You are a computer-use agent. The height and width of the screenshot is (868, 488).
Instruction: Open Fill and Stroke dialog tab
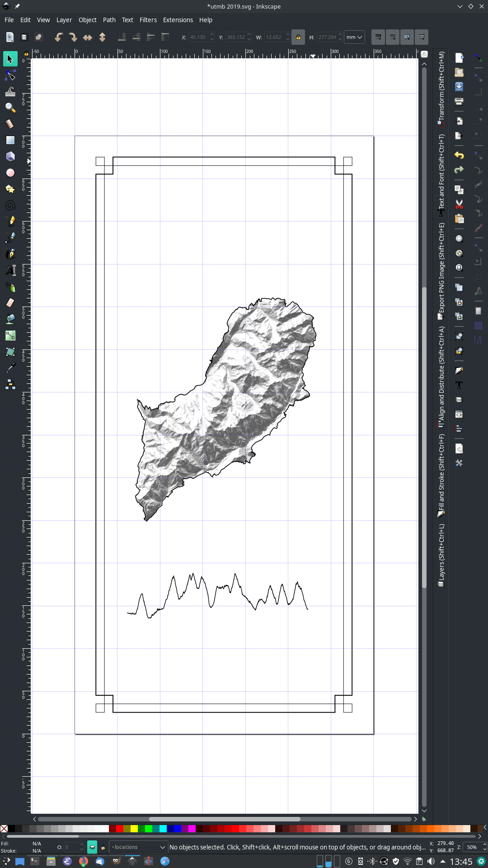click(x=441, y=476)
